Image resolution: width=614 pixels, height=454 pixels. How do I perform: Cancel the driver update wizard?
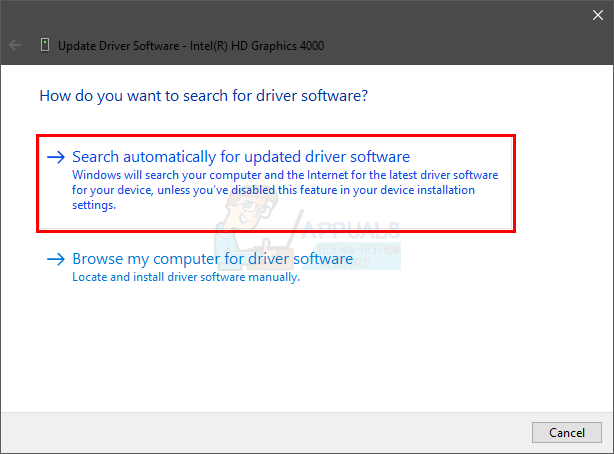tap(567, 432)
